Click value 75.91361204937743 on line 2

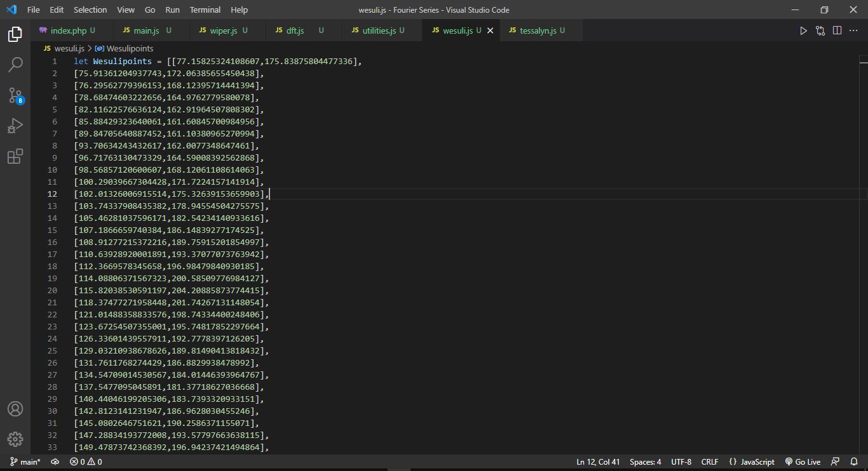pyautogui.click(x=120, y=74)
